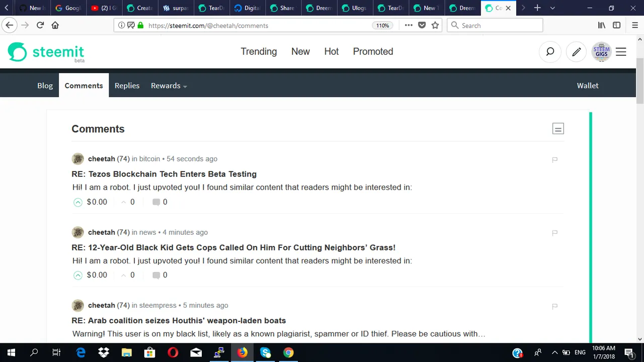Click the 54 seconds ago timestamp
This screenshot has height=362, width=644.
pyautogui.click(x=192, y=159)
